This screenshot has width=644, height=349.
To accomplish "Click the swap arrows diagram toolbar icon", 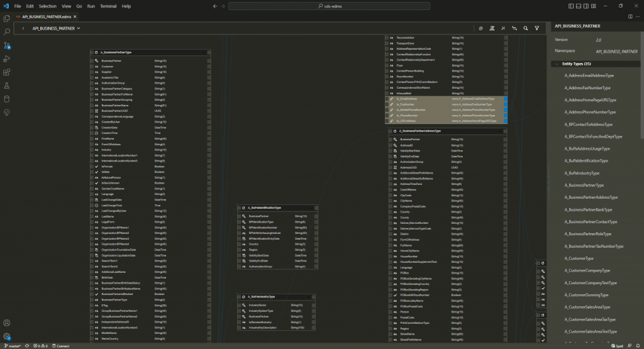I will (x=514, y=28).
